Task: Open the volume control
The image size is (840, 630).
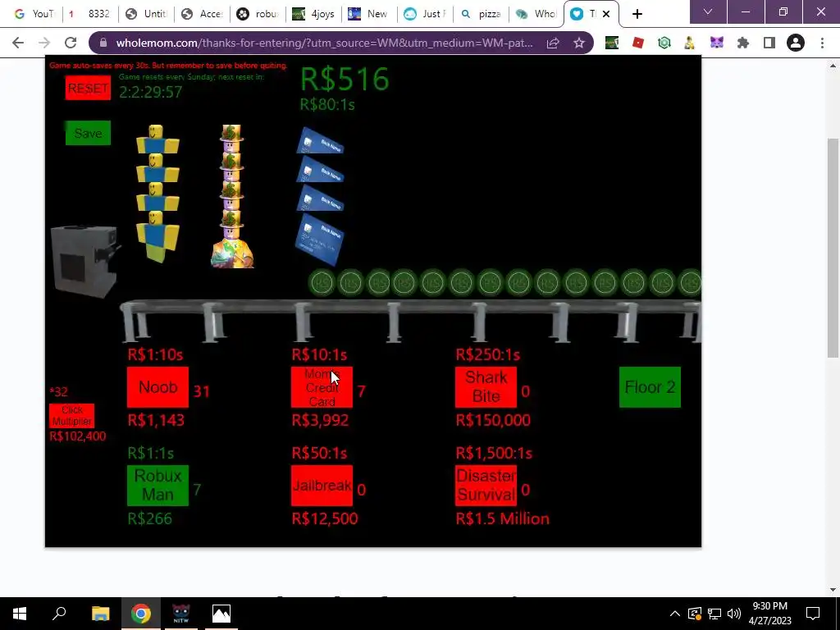Action: (734, 614)
